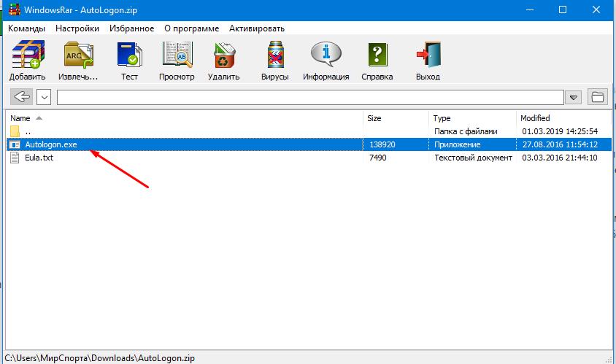
Task: Click the Приложение type cell
Action: coord(458,144)
